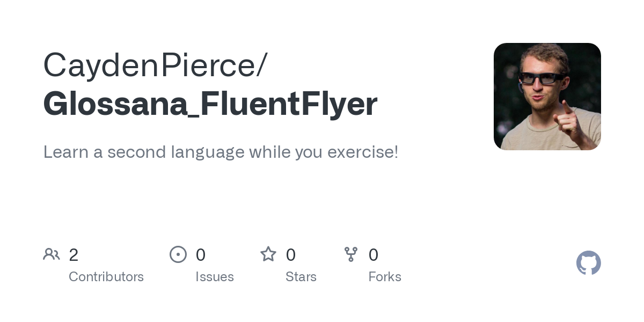Click the Issues circle-dot icon
Screen dimensions: 644x322
tap(178, 254)
